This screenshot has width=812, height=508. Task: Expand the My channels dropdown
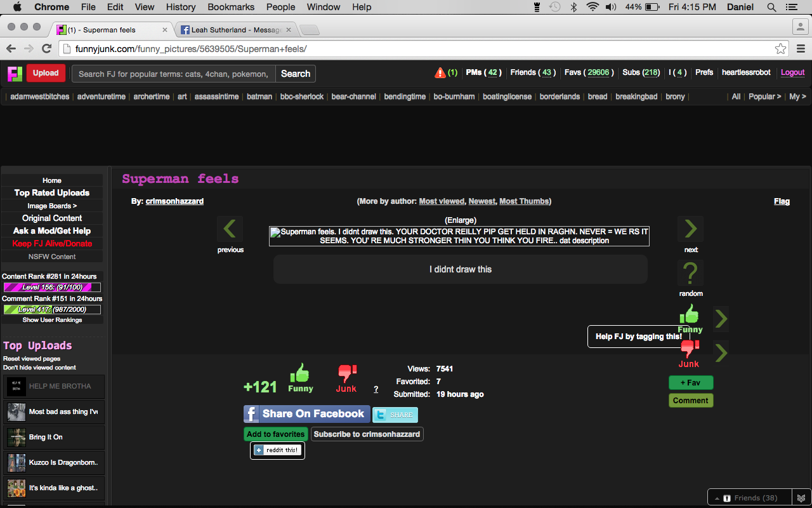point(797,97)
